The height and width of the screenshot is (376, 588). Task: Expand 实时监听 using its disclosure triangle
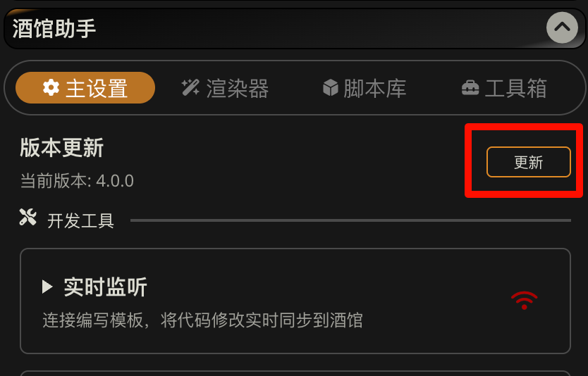47,287
